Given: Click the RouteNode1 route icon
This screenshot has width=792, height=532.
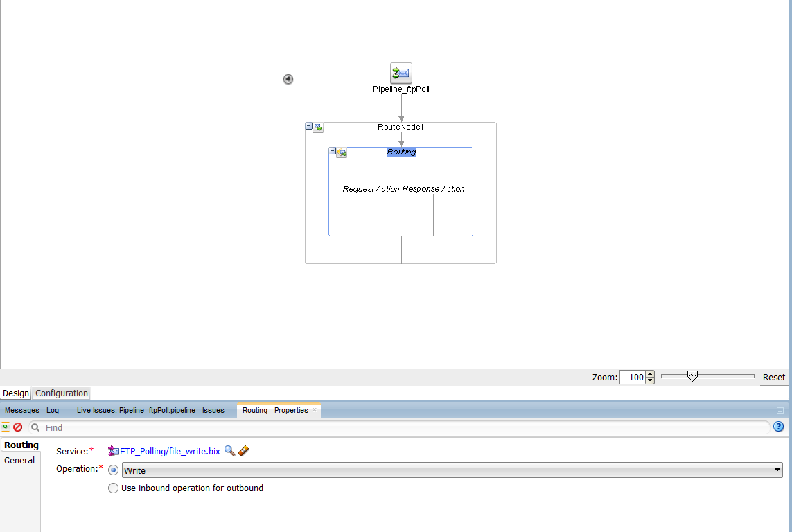Looking at the screenshot, I should pyautogui.click(x=318, y=127).
